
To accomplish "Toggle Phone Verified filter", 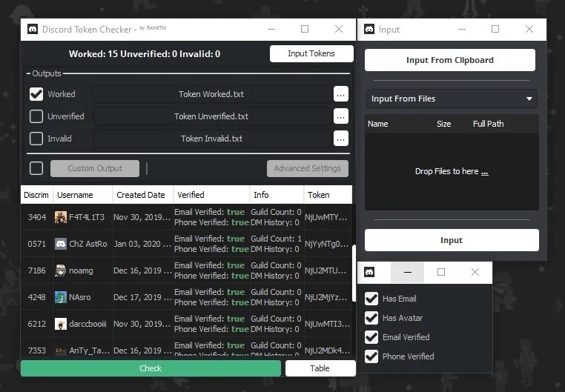I will tap(371, 356).
